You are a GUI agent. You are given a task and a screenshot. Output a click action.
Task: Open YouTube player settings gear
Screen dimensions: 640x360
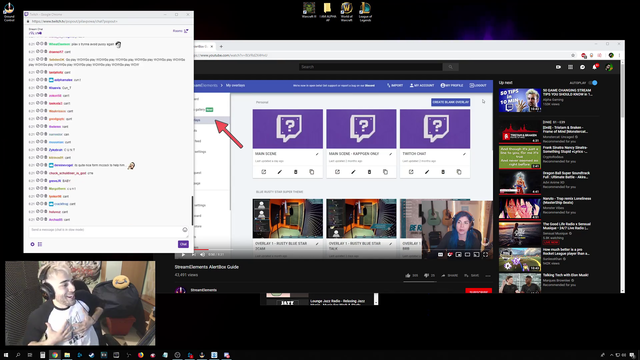pyautogui.click(x=449, y=254)
